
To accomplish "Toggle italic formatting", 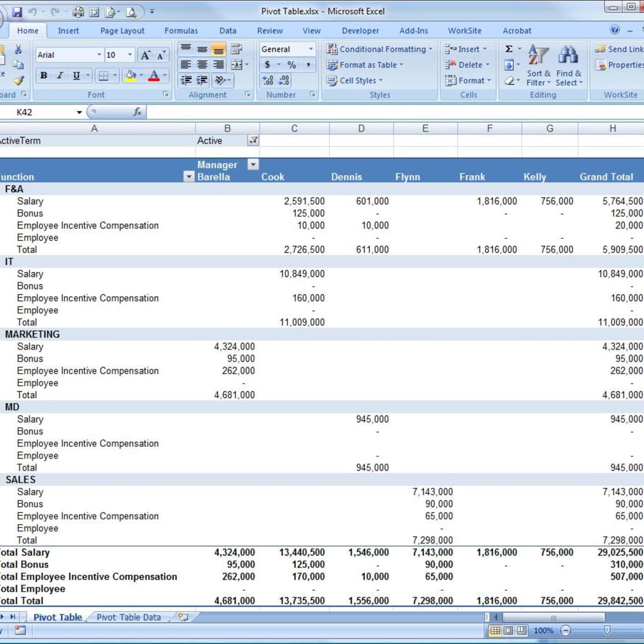I will (60, 75).
